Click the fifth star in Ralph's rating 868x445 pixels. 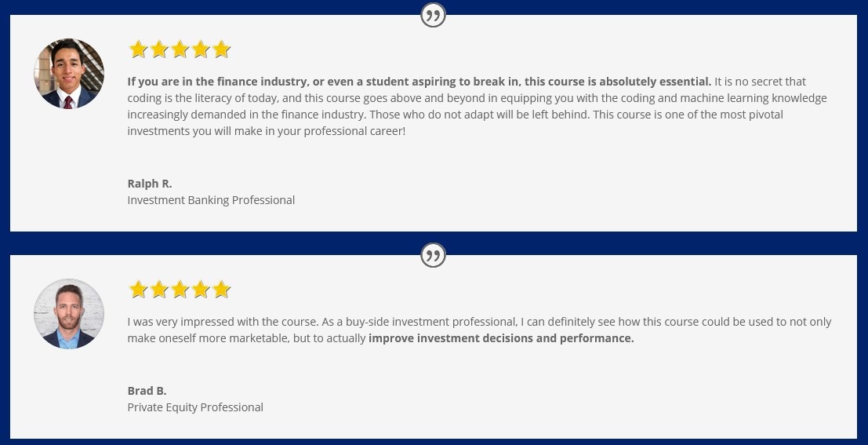221,49
